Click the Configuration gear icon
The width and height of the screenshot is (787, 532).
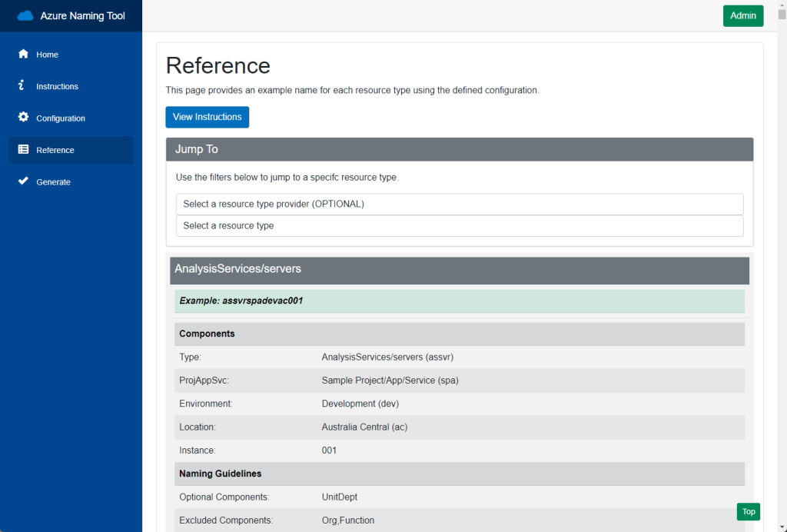point(23,118)
